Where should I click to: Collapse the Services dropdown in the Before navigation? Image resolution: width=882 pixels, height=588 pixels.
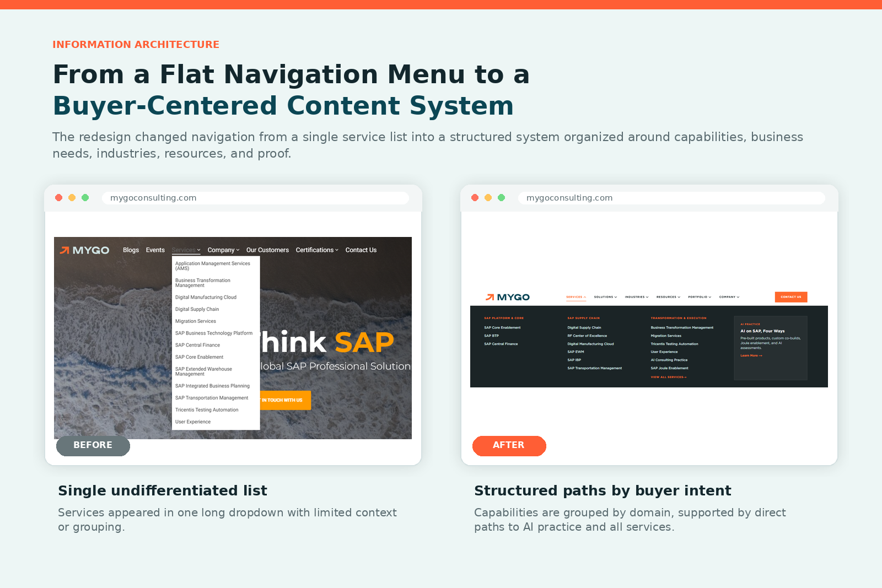(x=186, y=250)
